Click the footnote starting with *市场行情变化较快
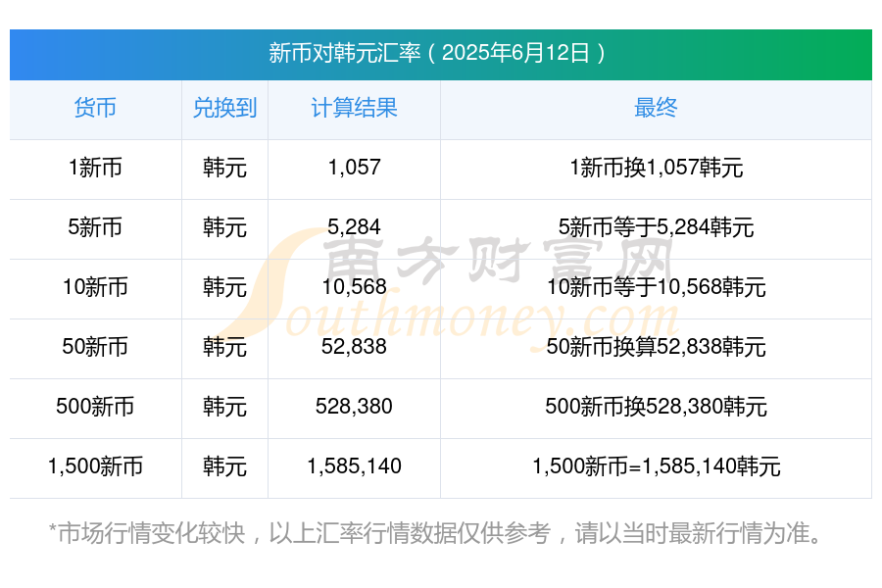 point(437,533)
